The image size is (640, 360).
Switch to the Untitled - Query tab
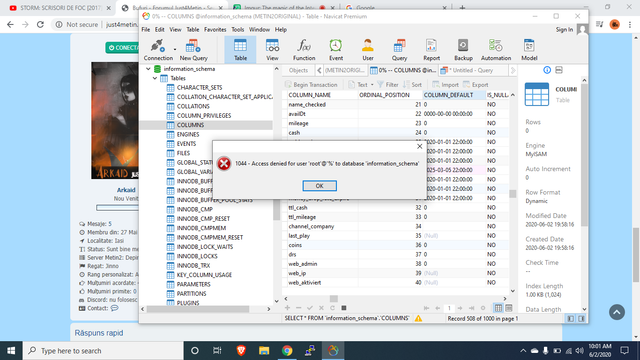pos(473,70)
